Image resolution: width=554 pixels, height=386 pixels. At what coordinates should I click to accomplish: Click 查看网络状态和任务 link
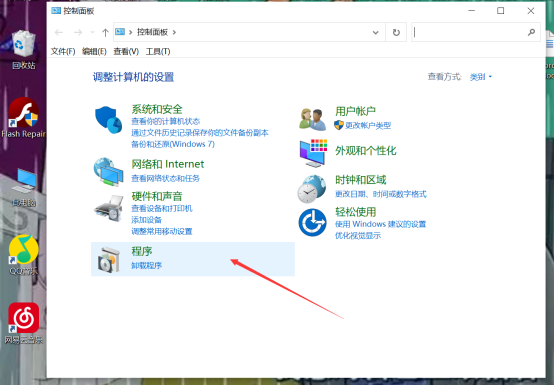tap(165, 178)
